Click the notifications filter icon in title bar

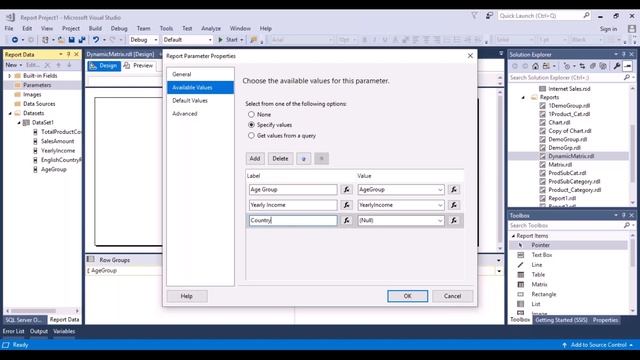pyautogui.click(x=474, y=16)
